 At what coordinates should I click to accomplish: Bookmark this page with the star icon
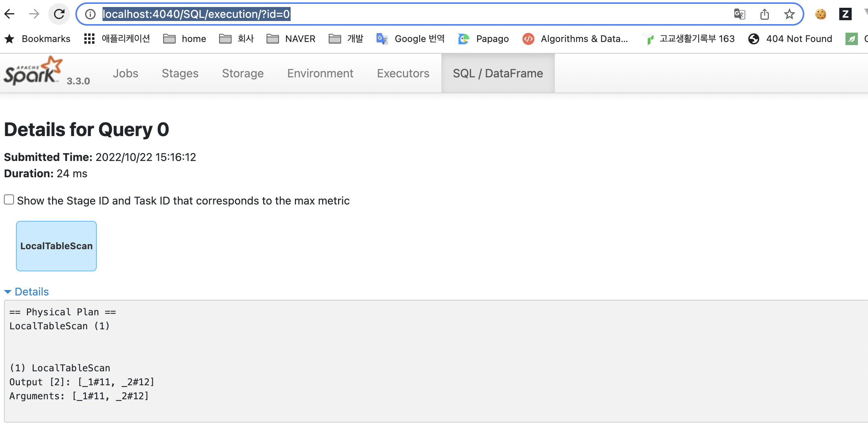pyautogui.click(x=789, y=14)
